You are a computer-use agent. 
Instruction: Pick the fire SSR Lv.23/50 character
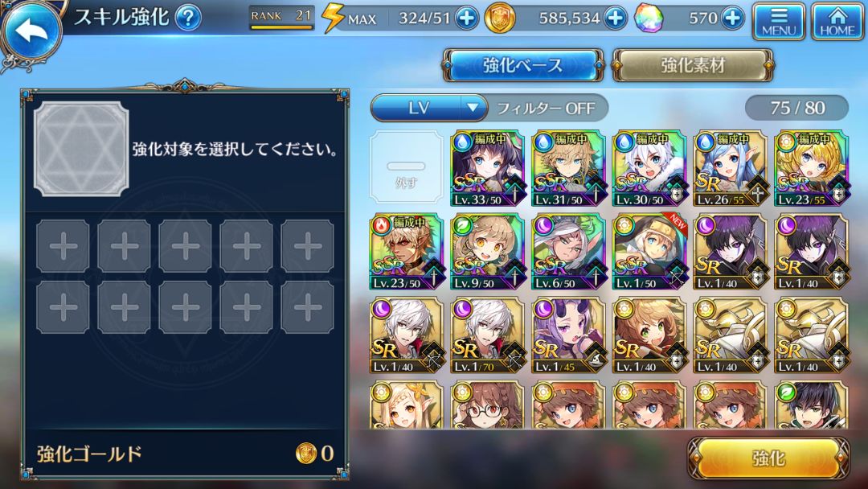coord(407,252)
